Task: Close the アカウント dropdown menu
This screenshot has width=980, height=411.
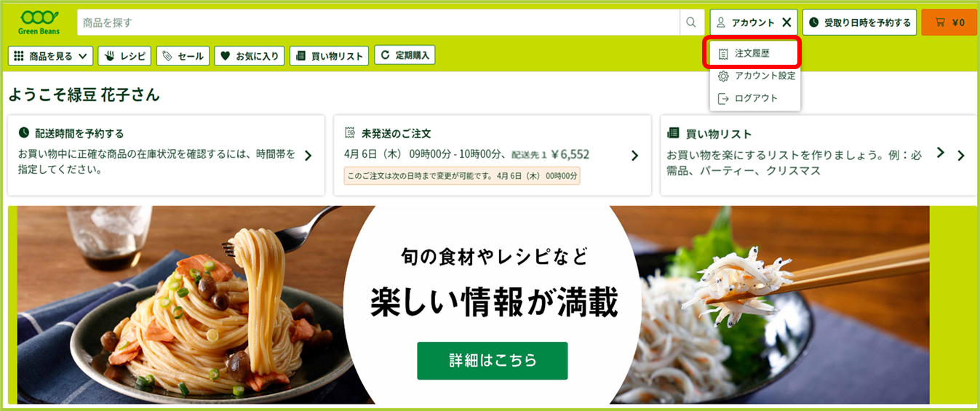Action: point(786,23)
